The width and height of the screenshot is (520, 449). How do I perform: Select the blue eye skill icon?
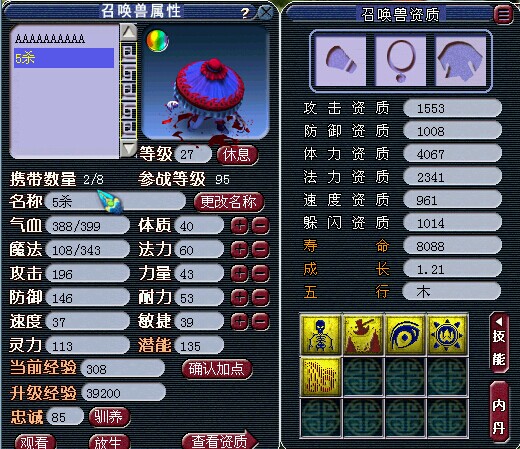pyautogui.click(x=405, y=335)
